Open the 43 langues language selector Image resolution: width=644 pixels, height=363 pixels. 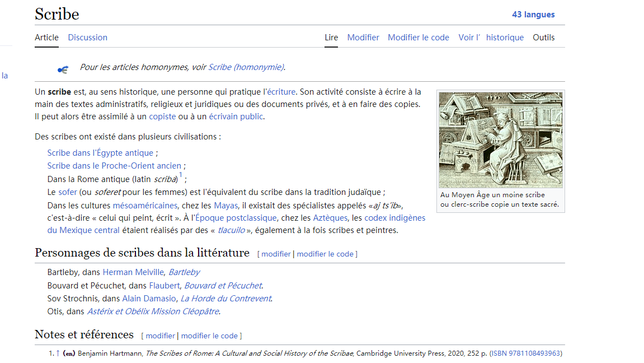click(x=533, y=15)
